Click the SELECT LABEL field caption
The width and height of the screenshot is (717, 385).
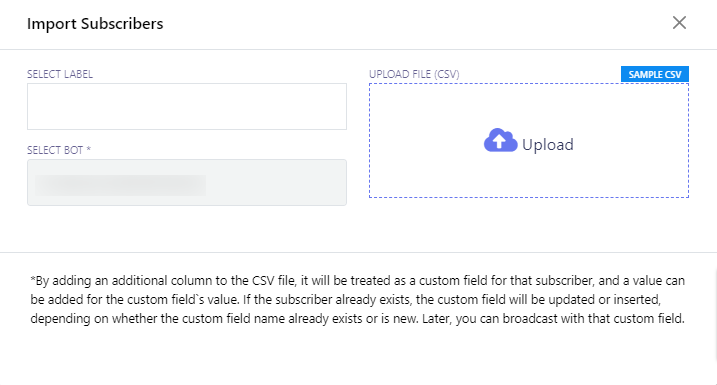click(x=60, y=74)
